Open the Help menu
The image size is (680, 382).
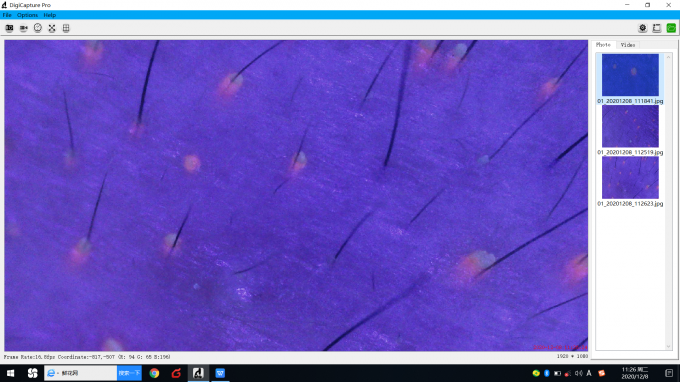[x=49, y=15]
